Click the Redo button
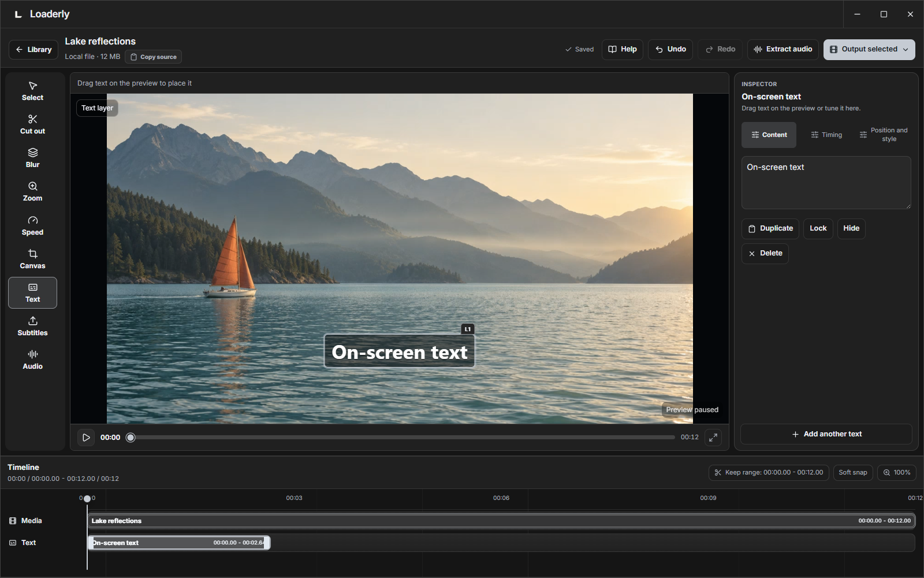 pyautogui.click(x=720, y=50)
